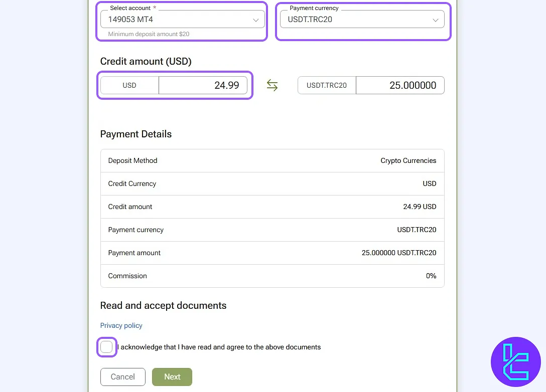546x392 pixels.
Task: Open the Privacy policy link
Action: pos(121,325)
